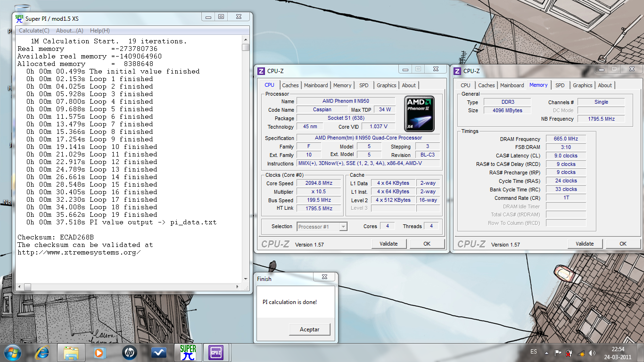The width and height of the screenshot is (644, 362).
Task: Click the left CPU-Z window title icon
Action: point(261,71)
